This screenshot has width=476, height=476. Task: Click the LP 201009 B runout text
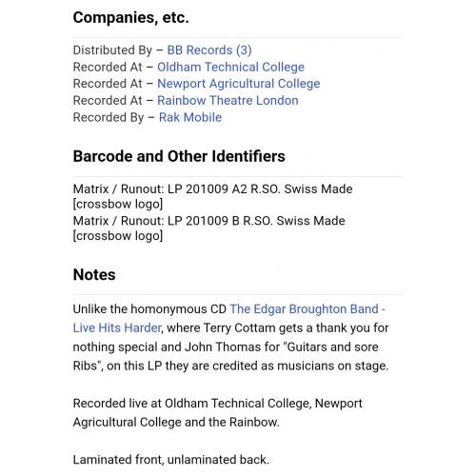click(x=208, y=228)
